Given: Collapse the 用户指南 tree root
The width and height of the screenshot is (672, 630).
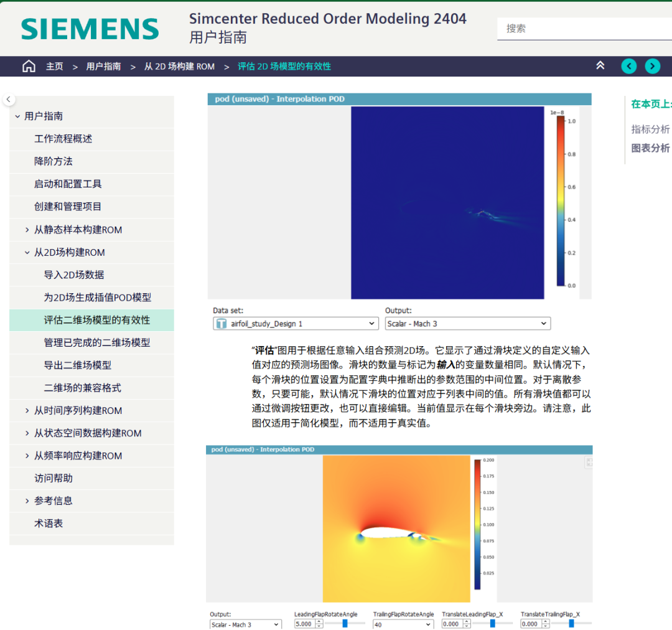Looking at the screenshot, I should pyautogui.click(x=17, y=116).
